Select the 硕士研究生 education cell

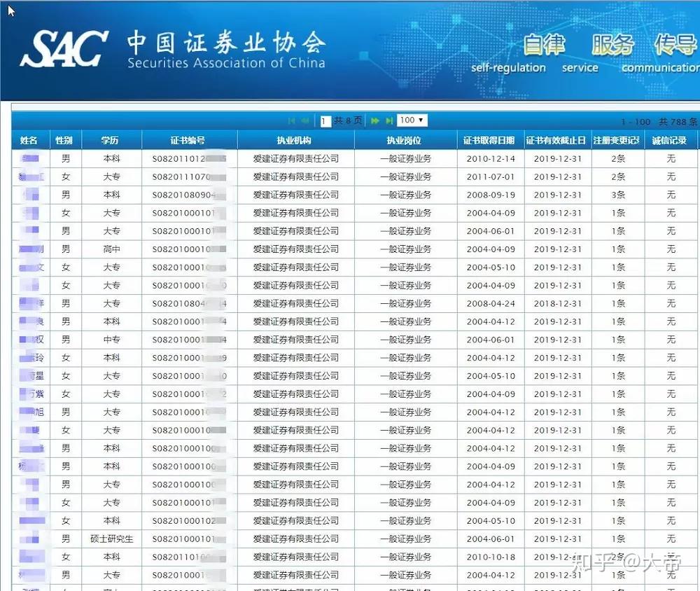pyautogui.click(x=111, y=538)
